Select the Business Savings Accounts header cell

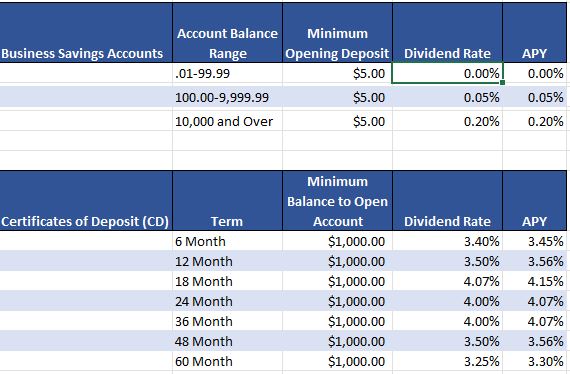(86, 33)
